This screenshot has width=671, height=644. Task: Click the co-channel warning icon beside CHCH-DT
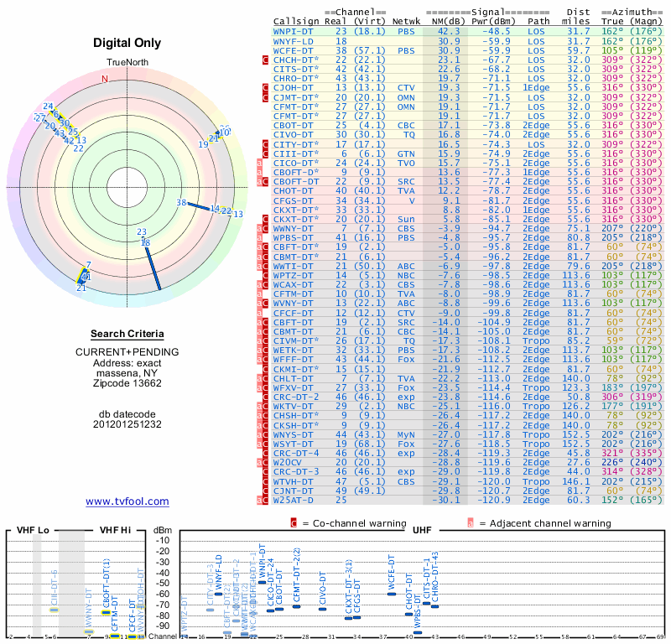(265, 60)
